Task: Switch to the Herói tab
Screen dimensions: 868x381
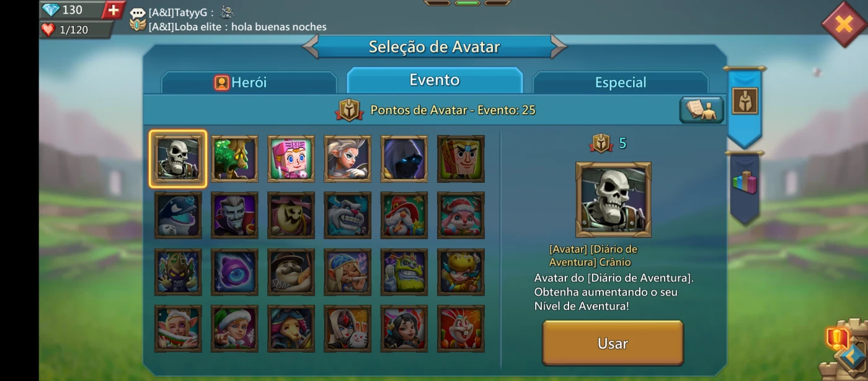Action: click(x=249, y=82)
